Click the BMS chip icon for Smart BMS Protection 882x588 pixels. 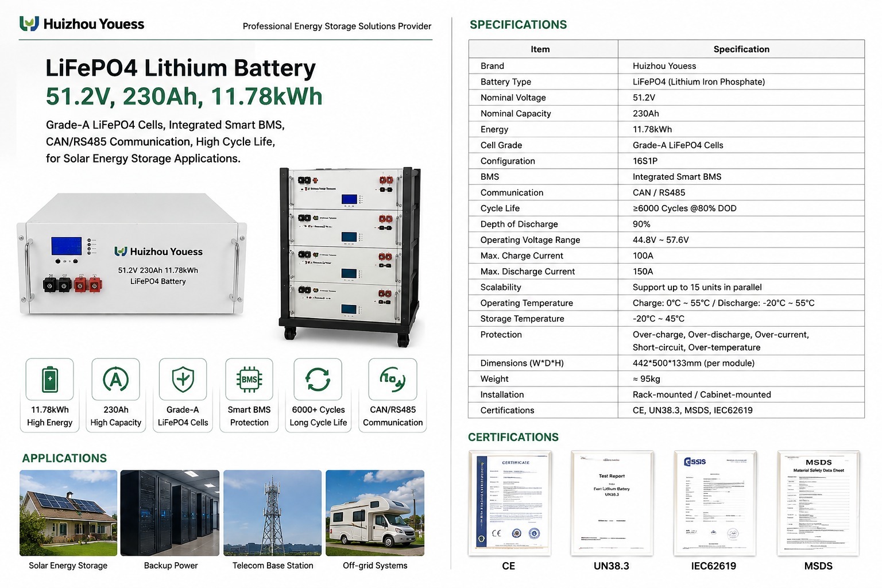tap(249, 379)
